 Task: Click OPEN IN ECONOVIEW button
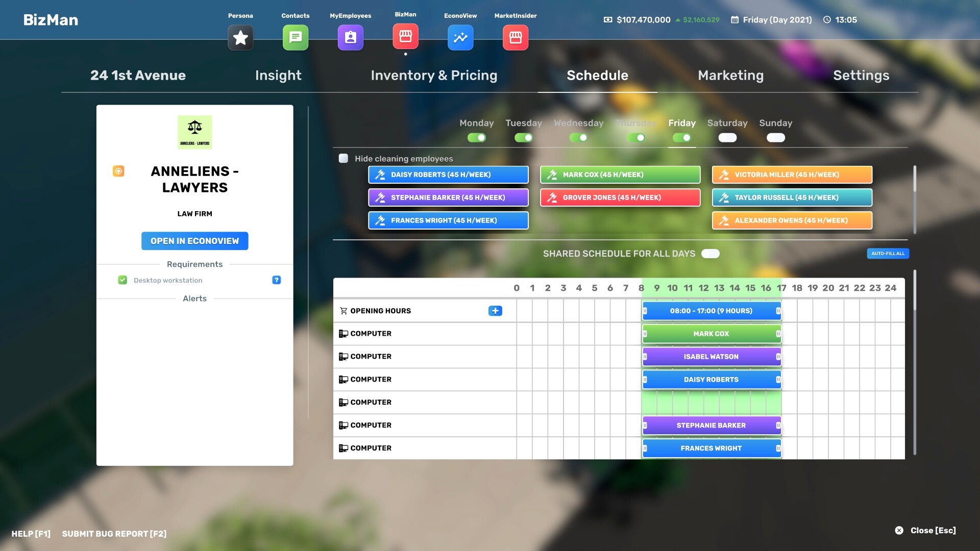point(194,241)
